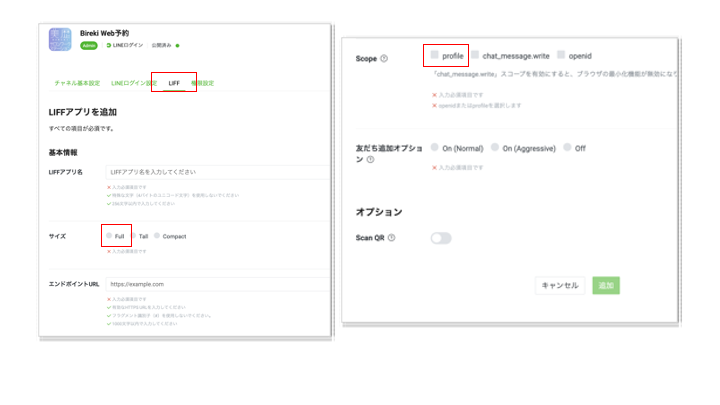Choose the Tall size option
Image resolution: width=720 pixels, height=405 pixels.
133,236
